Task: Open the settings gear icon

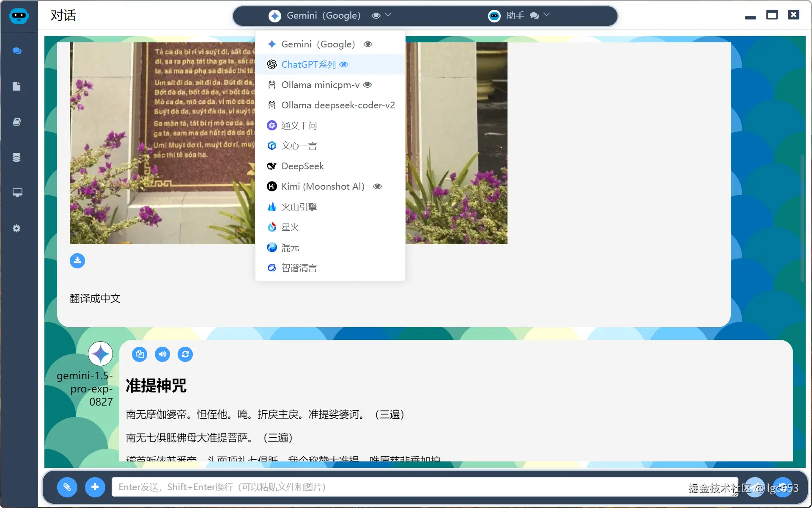Action: (x=17, y=228)
